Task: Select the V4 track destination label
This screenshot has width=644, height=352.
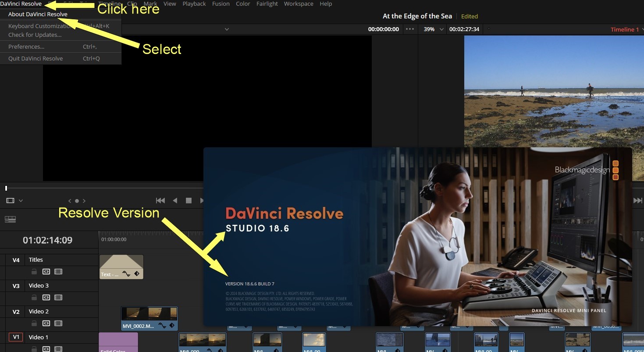Action: (16, 260)
